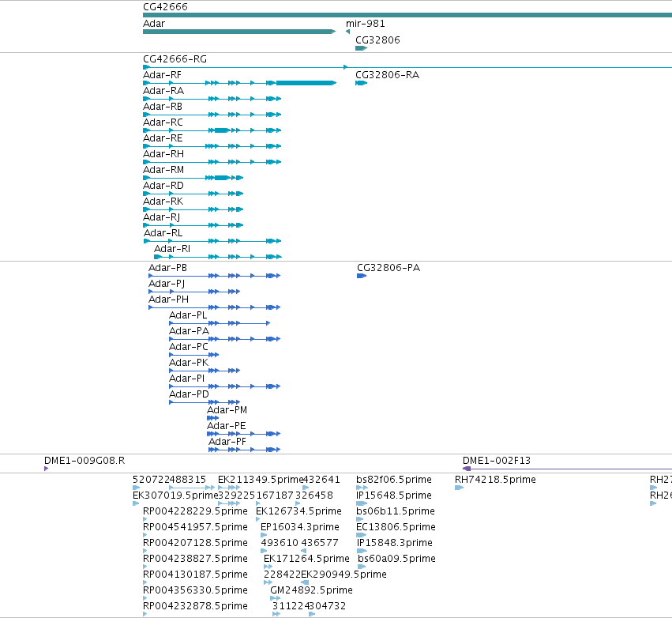This screenshot has height=618, width=672.
Task: Select the RP004238827.5prime EST
Action: pyautogui.click(x=195, y=559)
